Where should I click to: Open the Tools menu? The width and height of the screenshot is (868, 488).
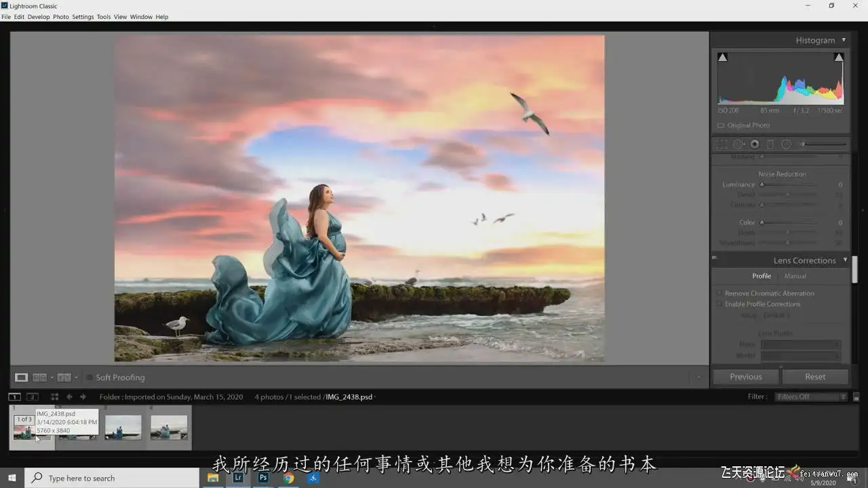(x=104, y=17)
